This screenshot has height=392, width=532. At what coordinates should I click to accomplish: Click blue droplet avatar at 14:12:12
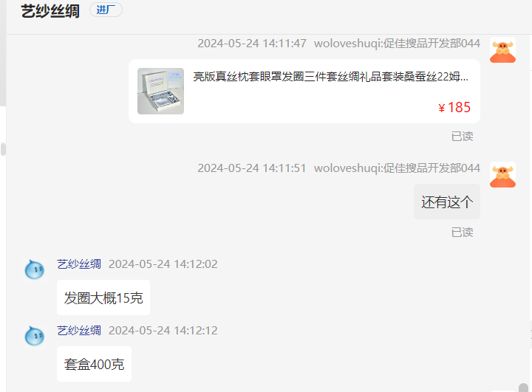tap(35, 336)
